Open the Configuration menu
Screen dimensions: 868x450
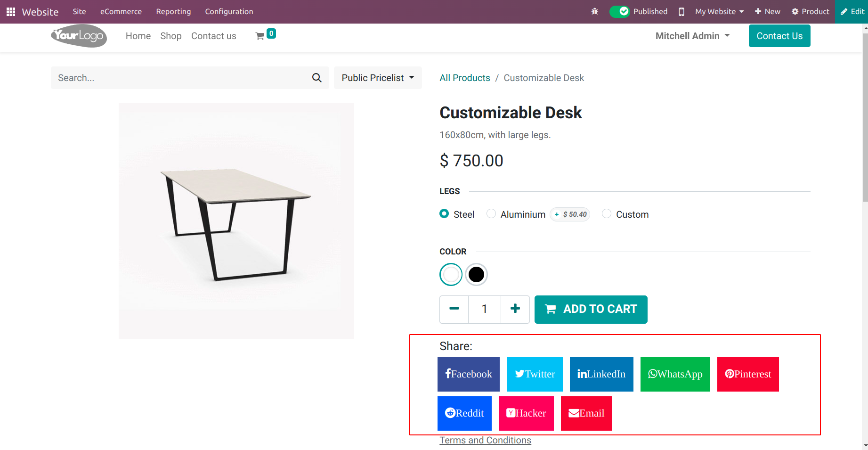tap(229, 11)
